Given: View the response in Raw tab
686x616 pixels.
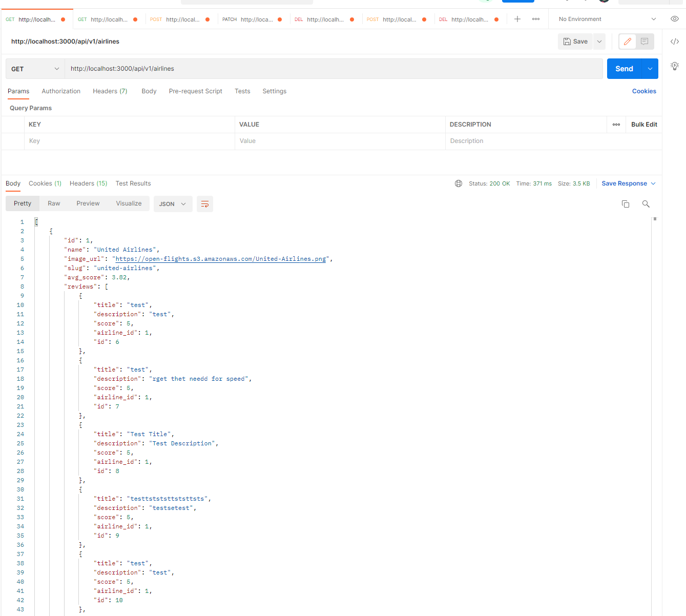Looking at the screenshot, I should [x=54, y=203].
